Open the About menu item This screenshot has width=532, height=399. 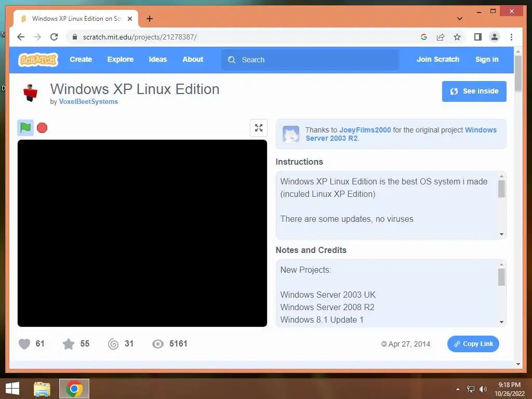193,59
